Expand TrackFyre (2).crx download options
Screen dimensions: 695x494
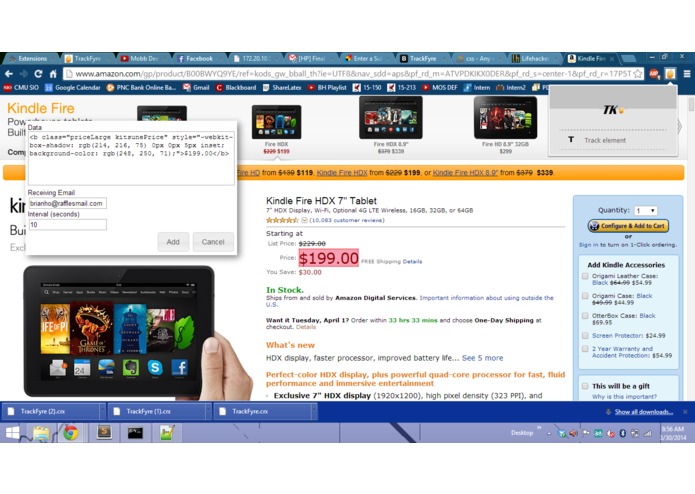102,412
